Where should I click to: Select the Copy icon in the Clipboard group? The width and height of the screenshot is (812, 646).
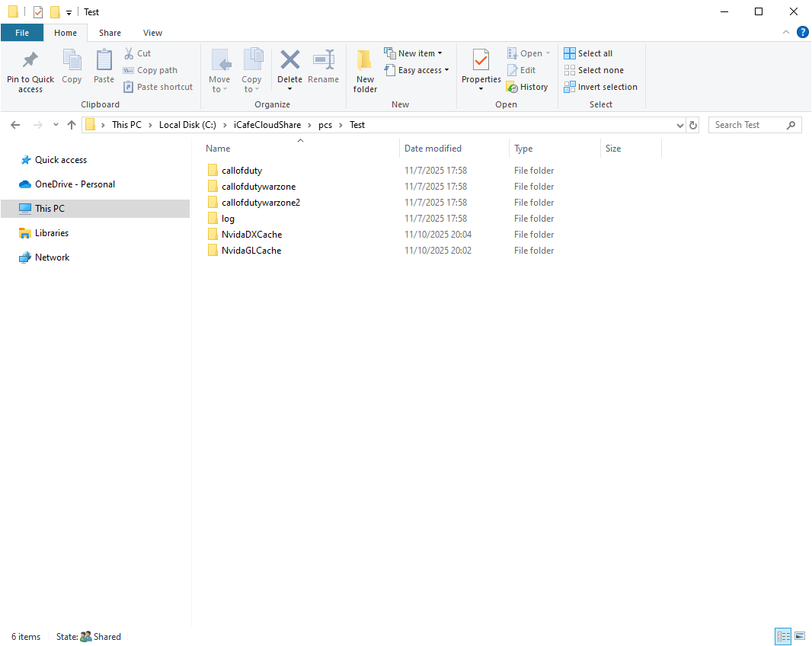point(72,67)
